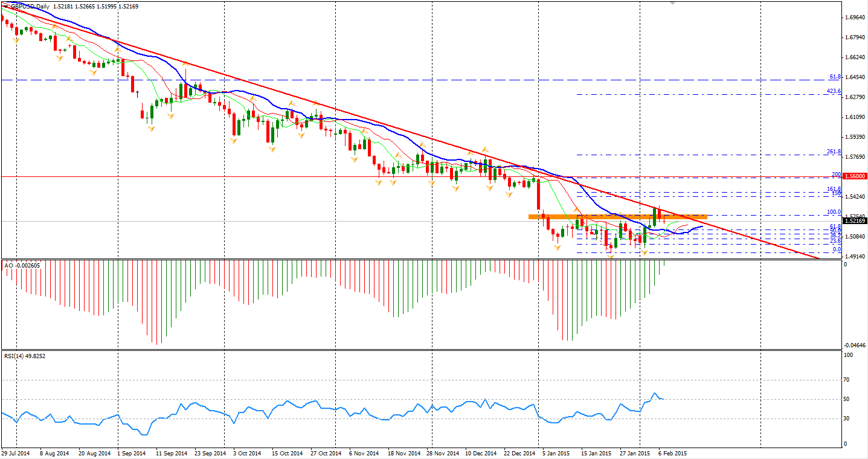
Task: Select the 1.49140 price scale label
Action: click(x=854, y=257)
